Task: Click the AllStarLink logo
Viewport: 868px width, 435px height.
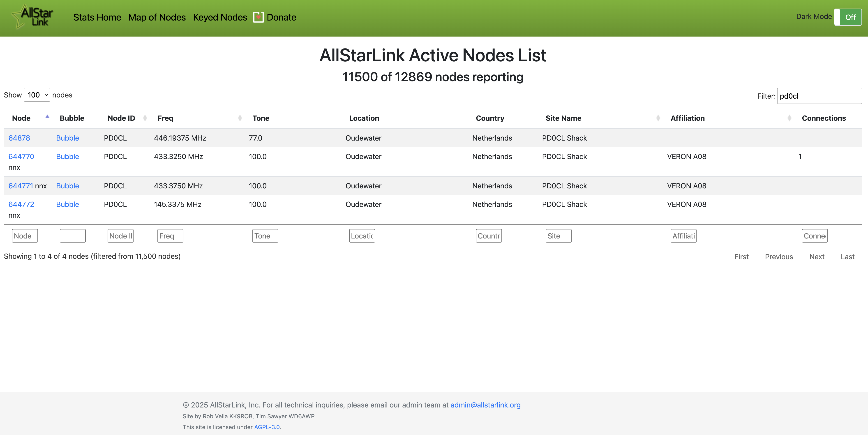Action: 33,17
